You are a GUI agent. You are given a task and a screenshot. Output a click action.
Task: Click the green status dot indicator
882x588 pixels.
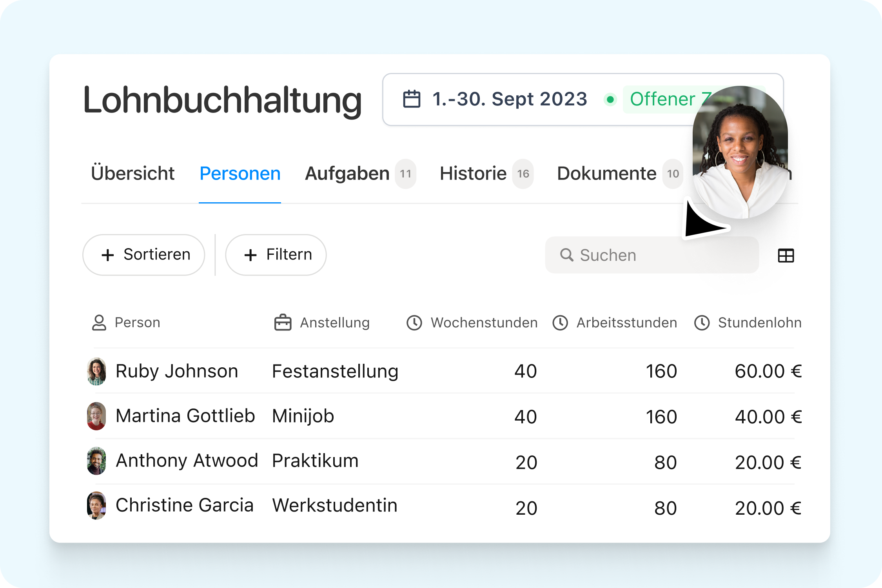tap(610, 100)
